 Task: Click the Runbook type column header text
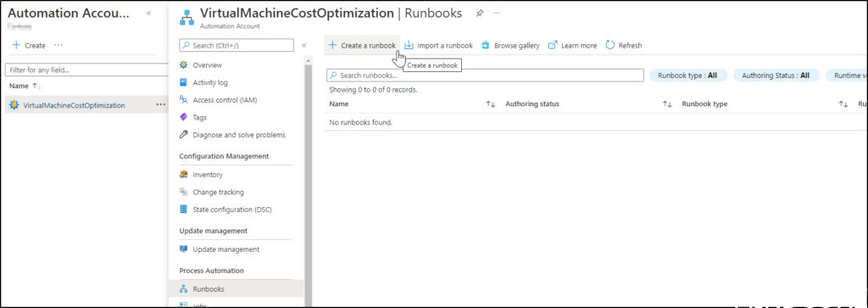pyautogui.click(x=704, y=104)
